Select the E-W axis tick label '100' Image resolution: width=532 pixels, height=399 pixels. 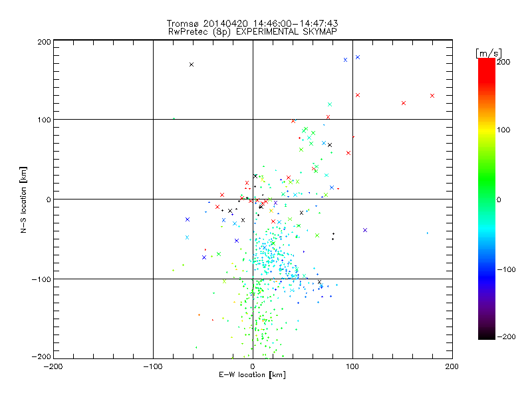coord(352,366)
